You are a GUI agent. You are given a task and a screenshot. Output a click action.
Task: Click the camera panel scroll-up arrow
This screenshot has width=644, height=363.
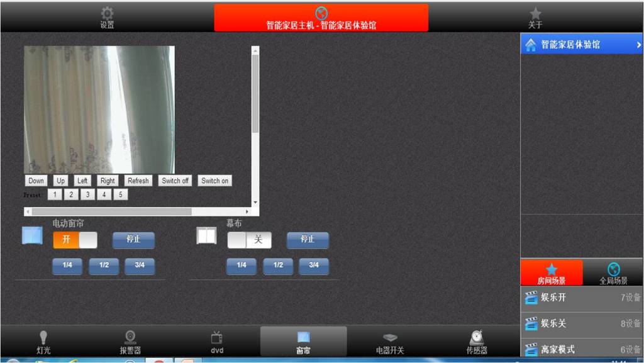[255, 50]
